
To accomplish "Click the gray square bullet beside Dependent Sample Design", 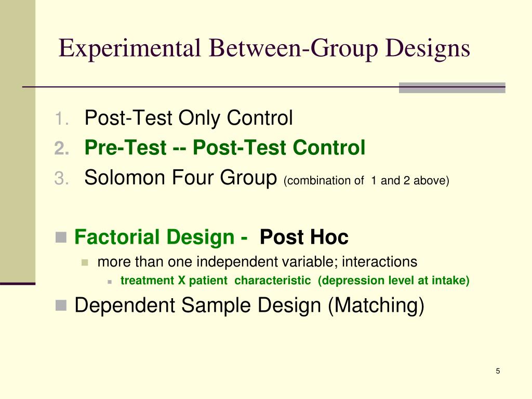I will [x=61, y=305].
